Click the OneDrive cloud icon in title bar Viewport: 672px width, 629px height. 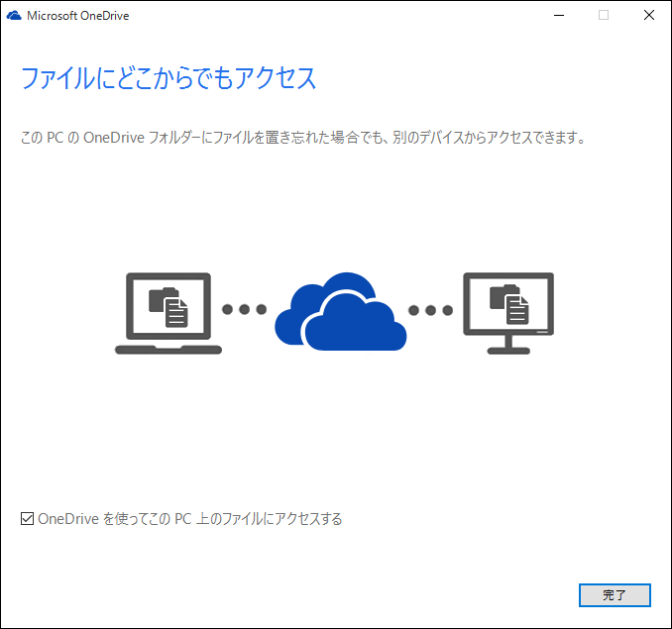point(14,16)
